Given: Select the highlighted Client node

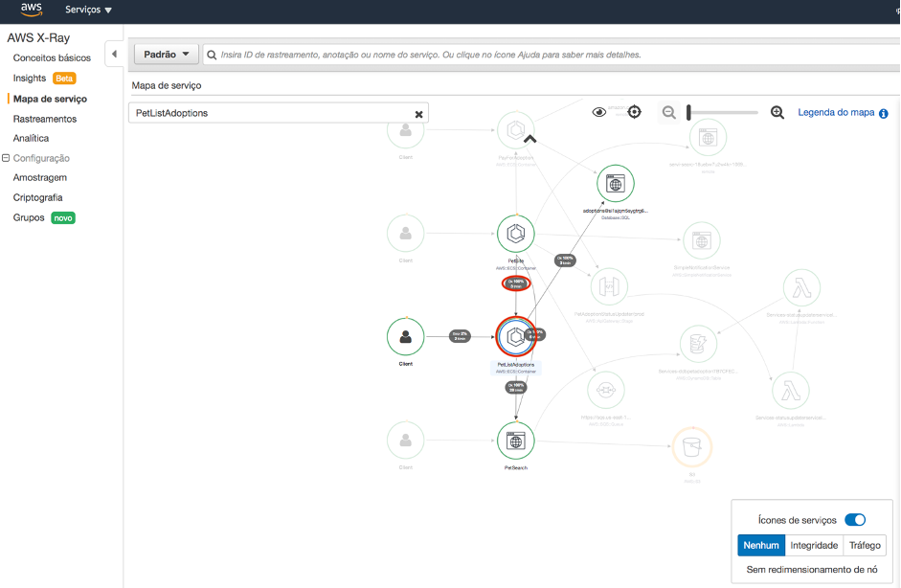Looking at the screenshot, I should (x=405, y=337).
